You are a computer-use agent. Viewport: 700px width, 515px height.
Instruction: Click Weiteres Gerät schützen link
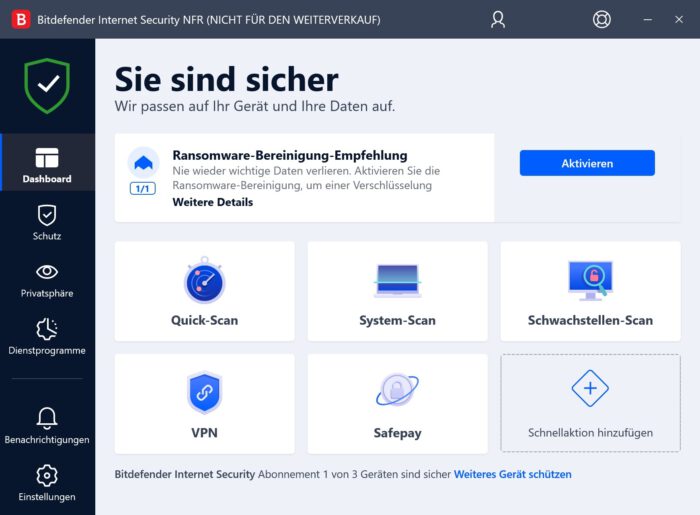click(512, 474)
